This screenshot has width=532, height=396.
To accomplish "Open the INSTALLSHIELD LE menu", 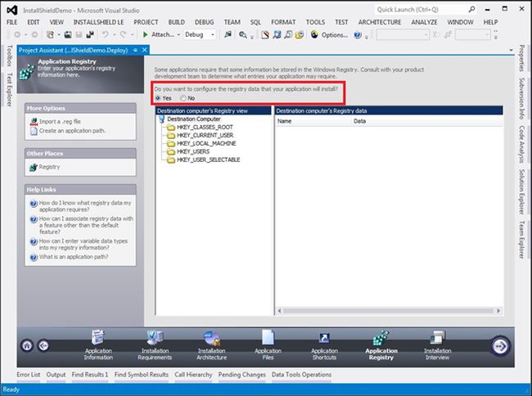I will [x=98, y=22].
